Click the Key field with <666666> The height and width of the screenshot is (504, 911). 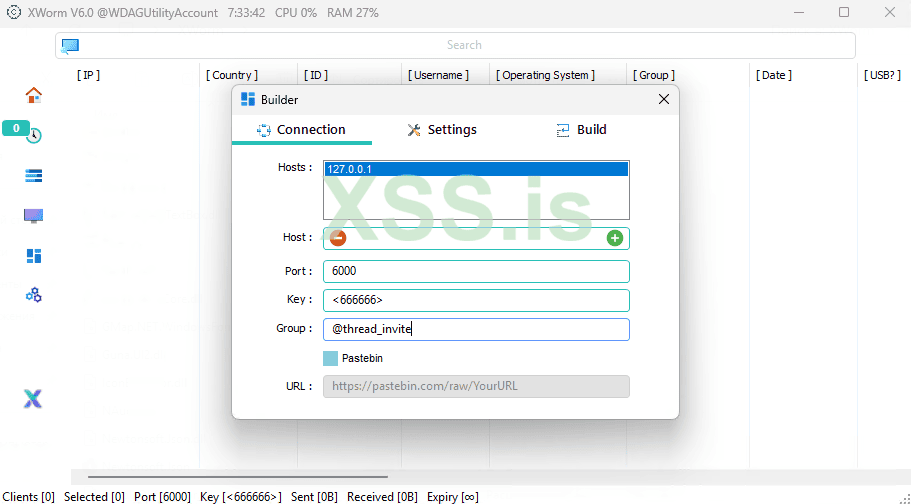[476, 300]
